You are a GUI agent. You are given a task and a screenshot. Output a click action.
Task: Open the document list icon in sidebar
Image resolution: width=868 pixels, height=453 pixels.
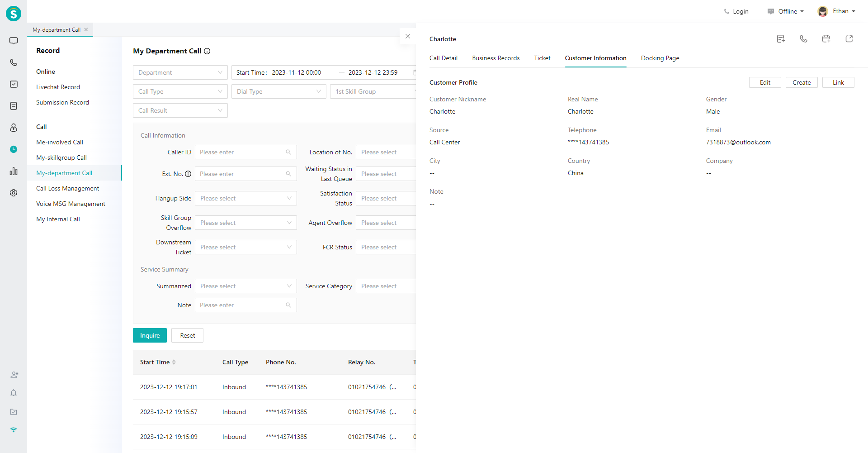pos(14,106)
